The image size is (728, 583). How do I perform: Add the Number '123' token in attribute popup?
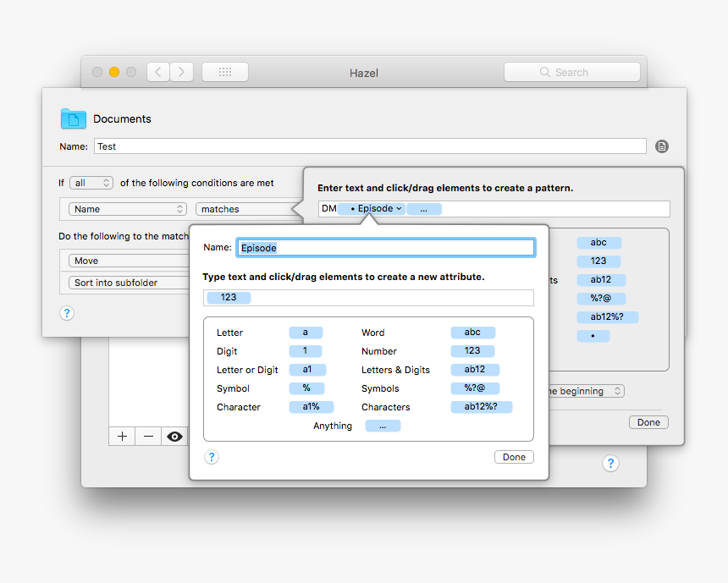(472, 351)
